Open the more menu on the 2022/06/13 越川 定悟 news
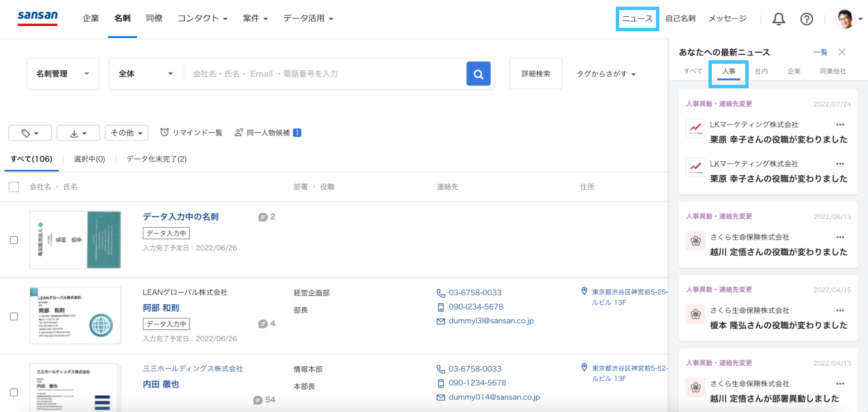The width and height of the screenshot is (868, 412). coord(840,237)
